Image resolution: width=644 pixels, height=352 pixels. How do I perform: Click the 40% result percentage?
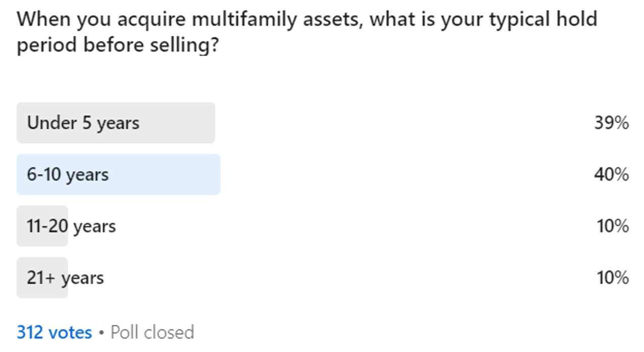(611, 174)
